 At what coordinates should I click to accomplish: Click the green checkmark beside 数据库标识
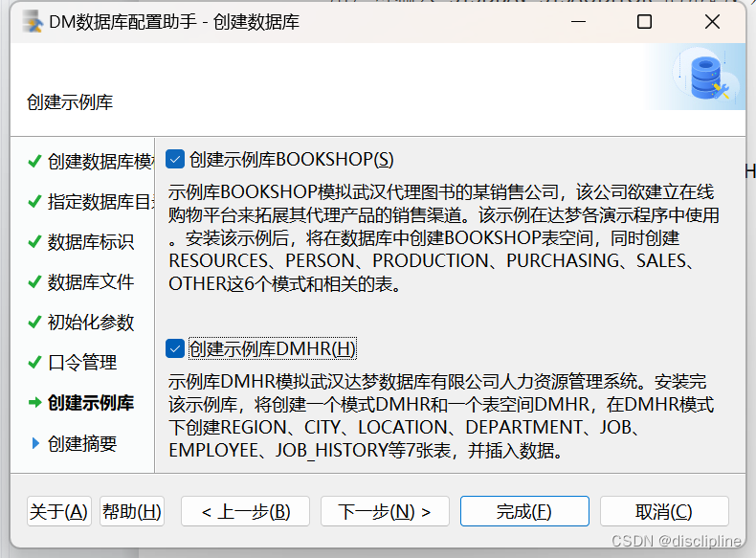pos(34,241)
